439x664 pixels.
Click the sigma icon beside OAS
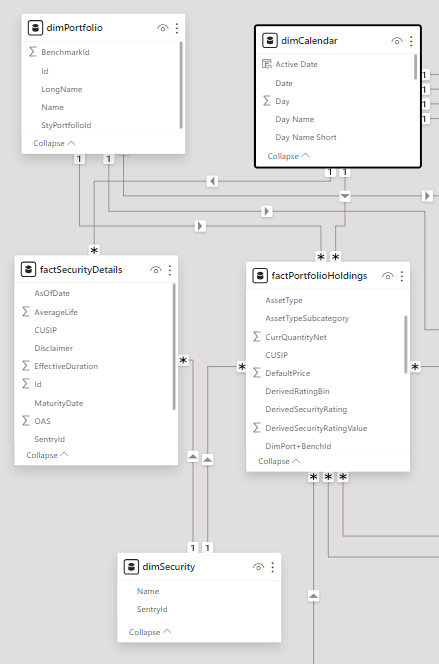[x=25, y=421]
